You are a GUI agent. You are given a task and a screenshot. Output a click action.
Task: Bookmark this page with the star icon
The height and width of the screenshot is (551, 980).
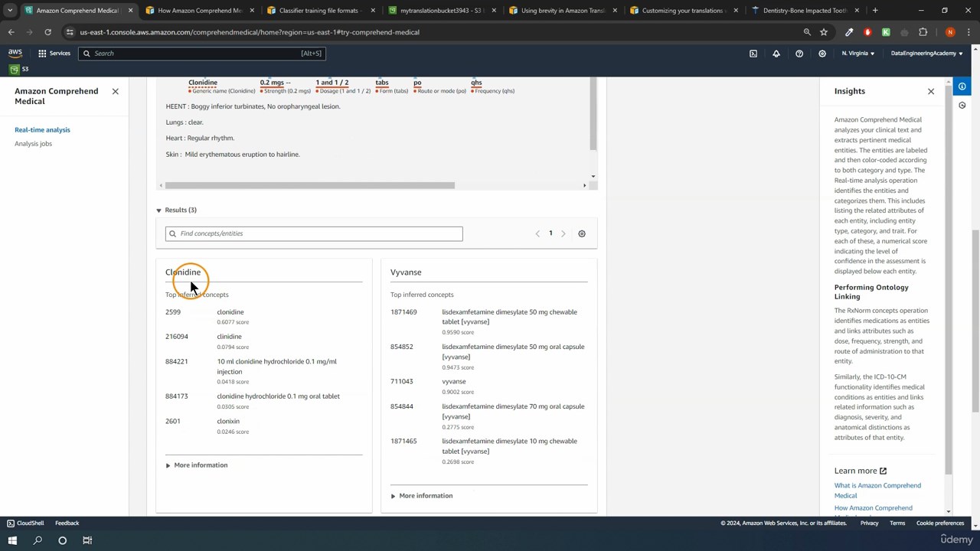tap(824, 32)
